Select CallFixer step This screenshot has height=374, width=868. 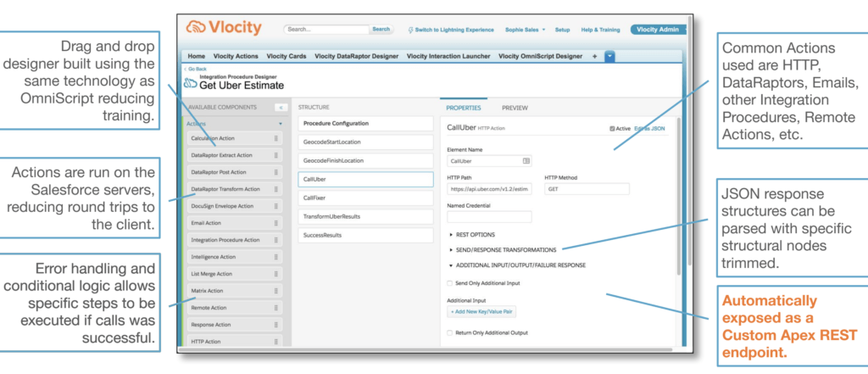point(365,198)
